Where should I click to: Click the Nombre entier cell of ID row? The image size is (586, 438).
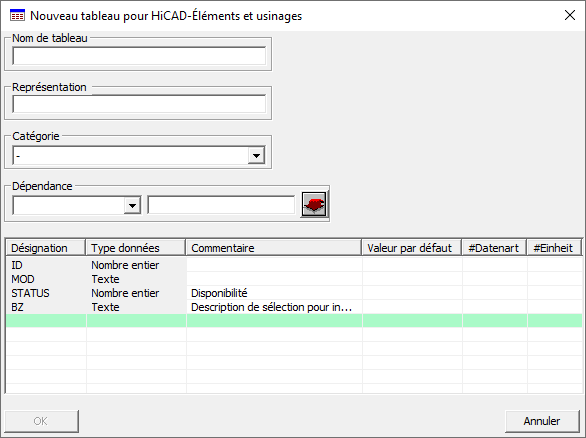(x=136, y=265)
